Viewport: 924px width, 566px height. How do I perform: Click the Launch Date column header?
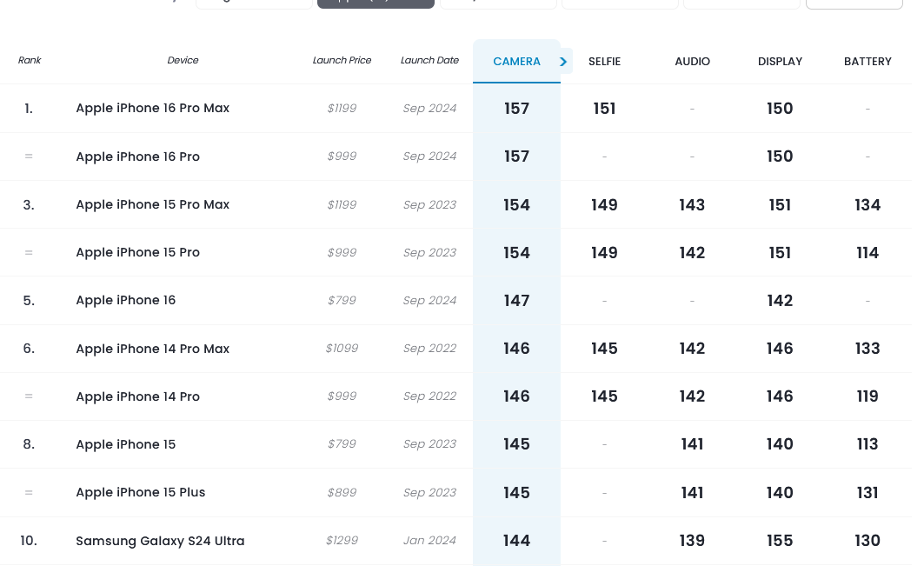429,60
